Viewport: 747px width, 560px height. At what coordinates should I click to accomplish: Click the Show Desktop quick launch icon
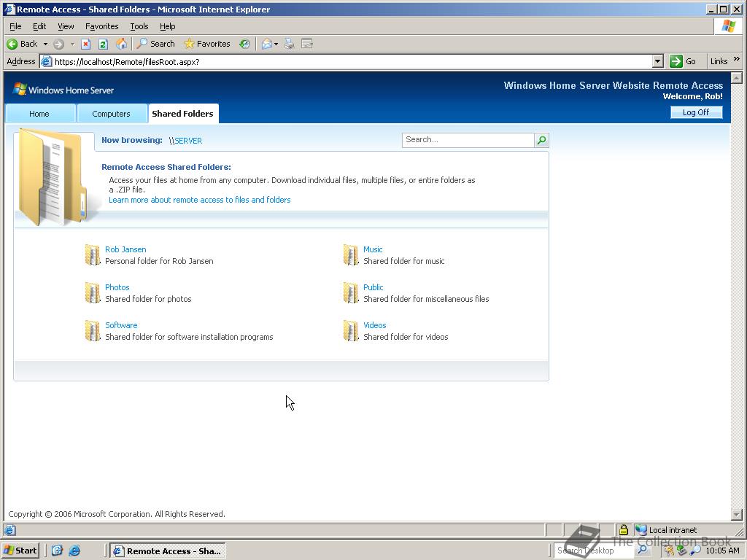[x=57, y=551]
